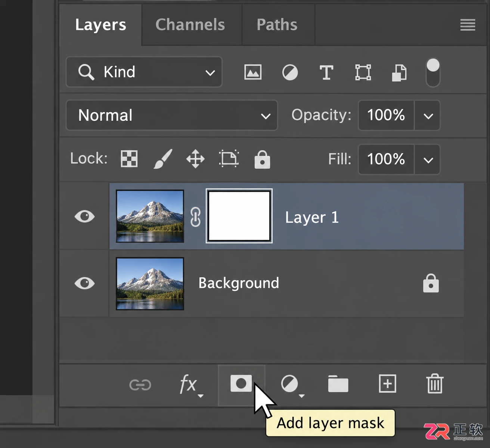Select Layer 1 image thumbnail

pos(150,216)
